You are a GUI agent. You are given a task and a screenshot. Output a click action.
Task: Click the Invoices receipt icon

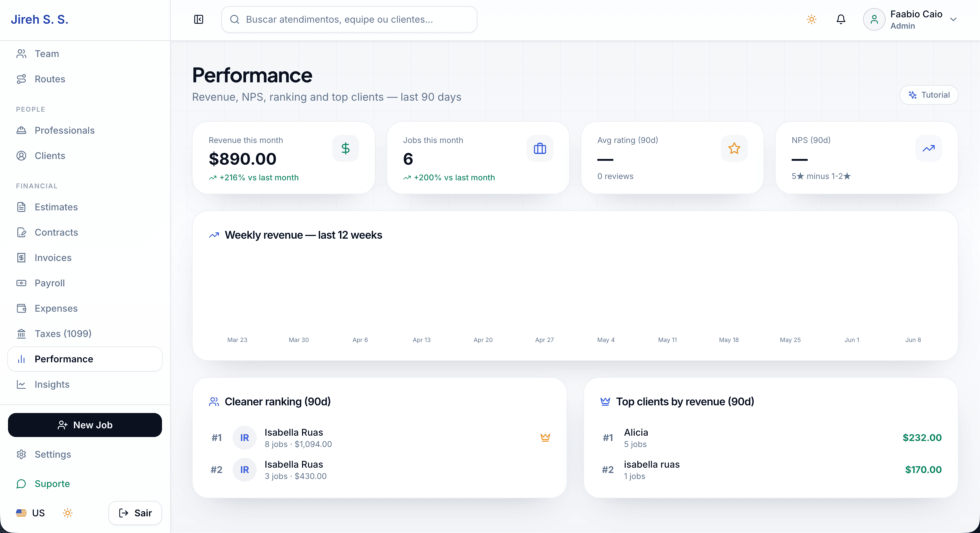point(21,258)
